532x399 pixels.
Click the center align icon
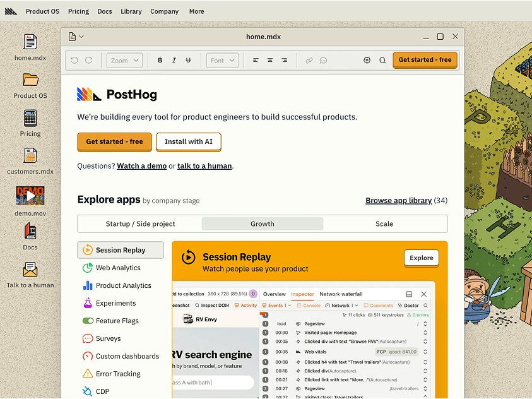coord(270,61)
